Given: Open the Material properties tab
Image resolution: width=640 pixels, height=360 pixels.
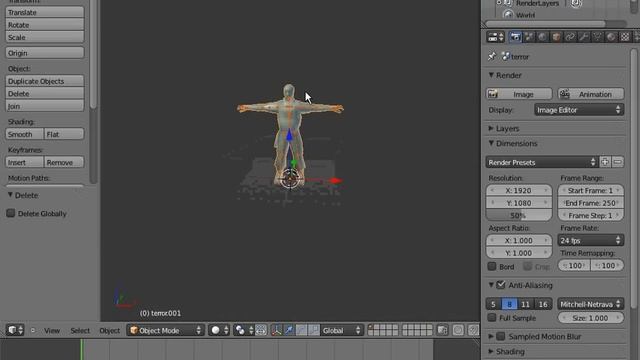Looking at the screenshot, I should point(611,37).
